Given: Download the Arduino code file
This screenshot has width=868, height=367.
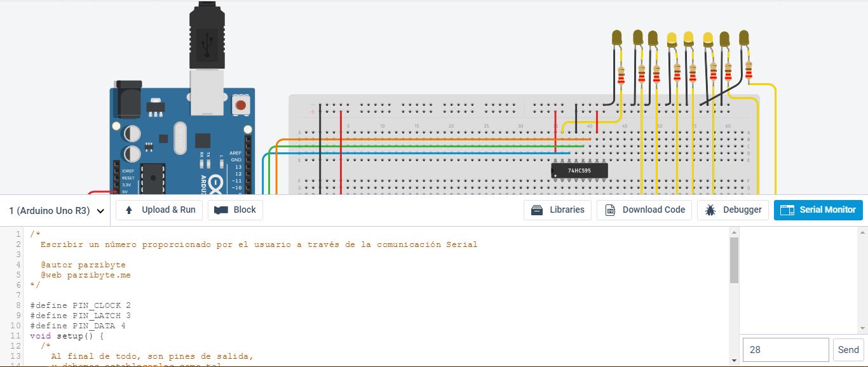Looking at the screenshot, I should [x=644, y=210].
